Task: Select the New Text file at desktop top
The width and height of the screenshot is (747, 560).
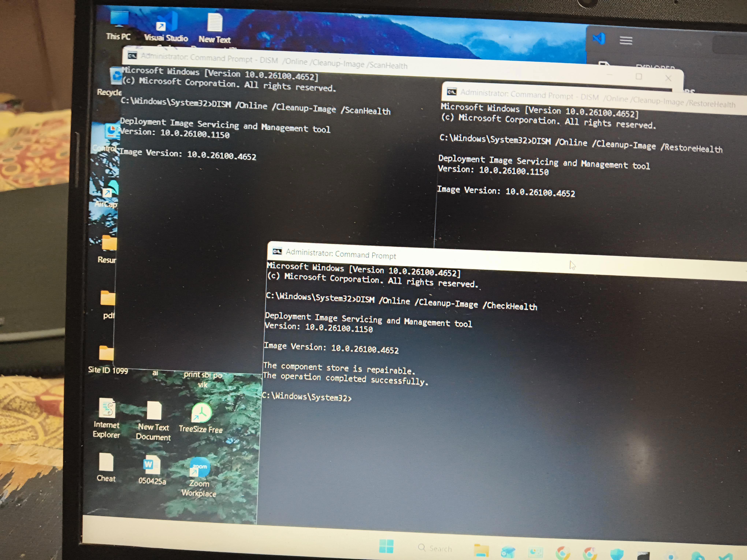Action: coord(215,29)
